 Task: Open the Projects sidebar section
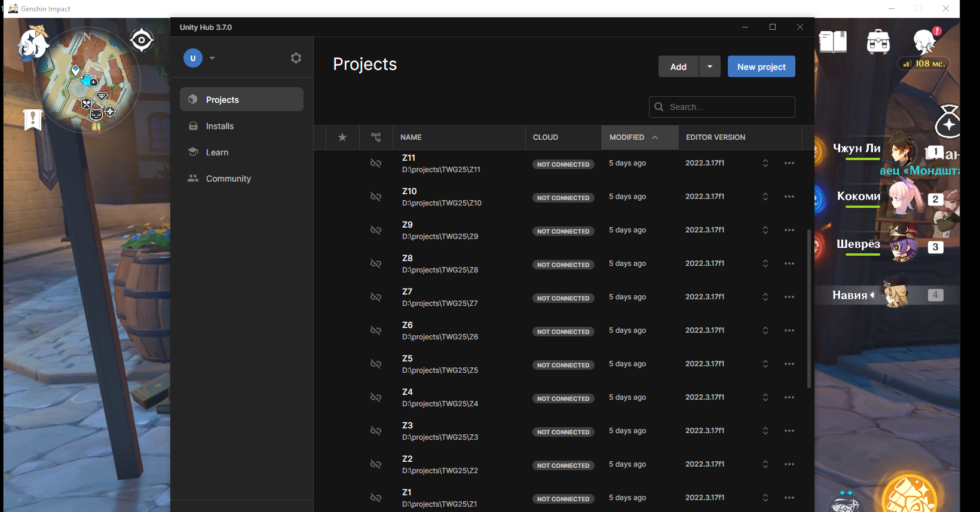pos(241,99)
